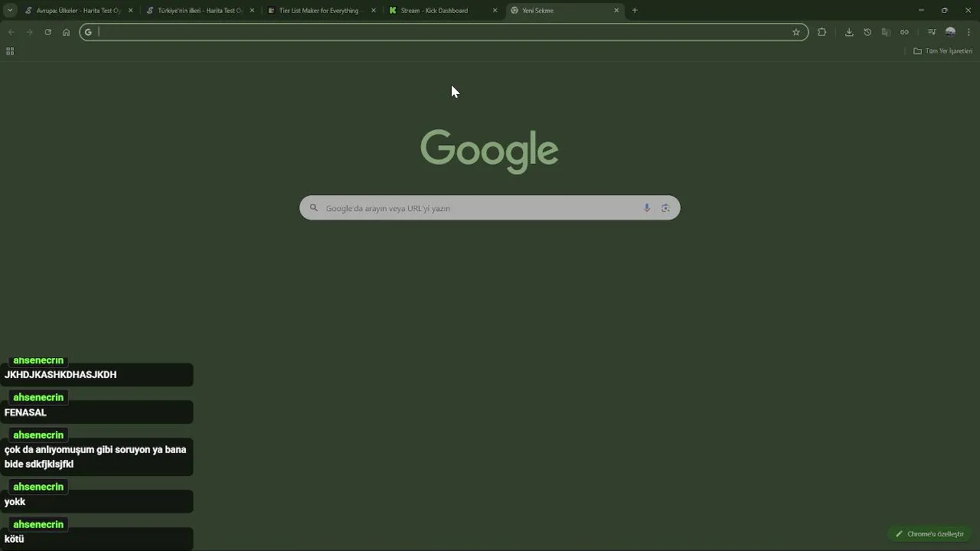Close the Avrupa: Ülkeler tab

point(130,11)
